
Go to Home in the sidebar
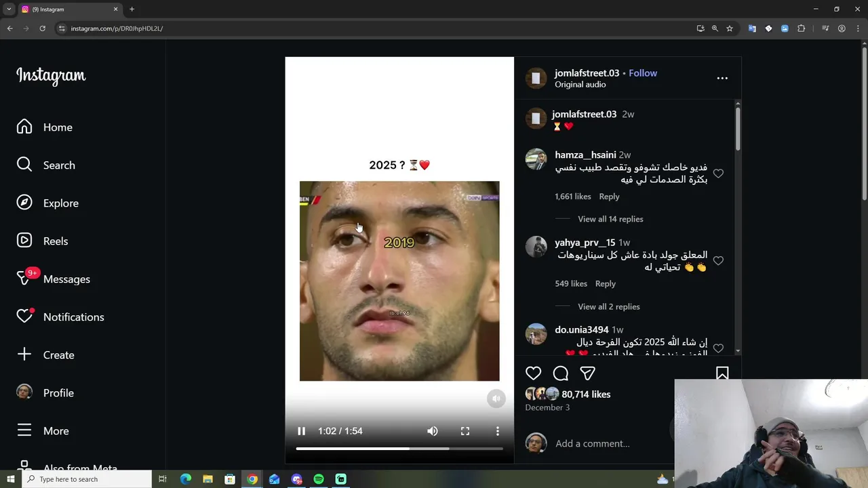44,127
